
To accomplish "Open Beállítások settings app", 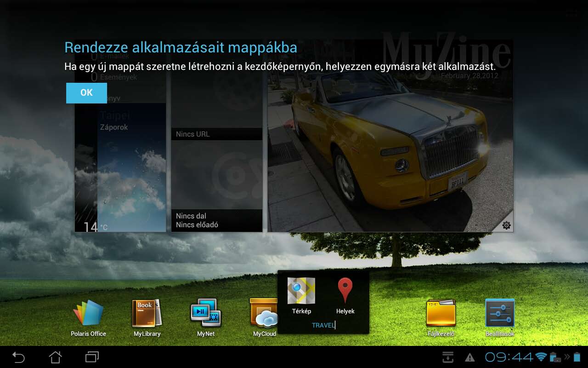I will [500, 318].
